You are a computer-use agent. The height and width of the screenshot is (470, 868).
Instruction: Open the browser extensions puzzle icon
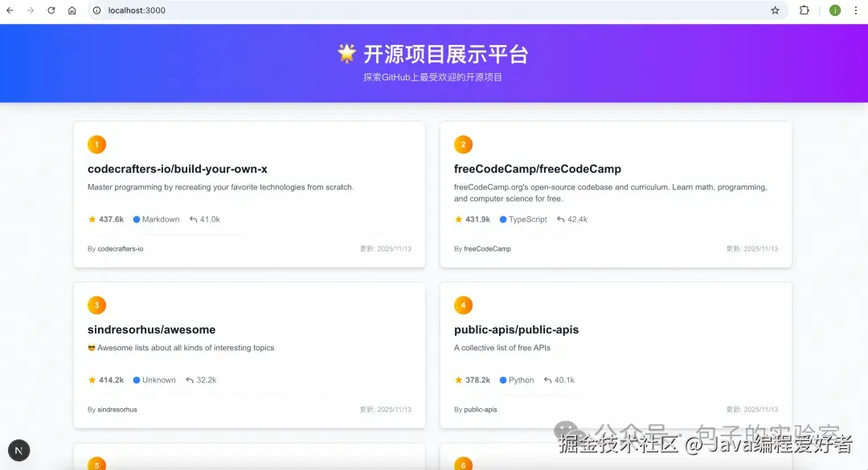point(805,10)
